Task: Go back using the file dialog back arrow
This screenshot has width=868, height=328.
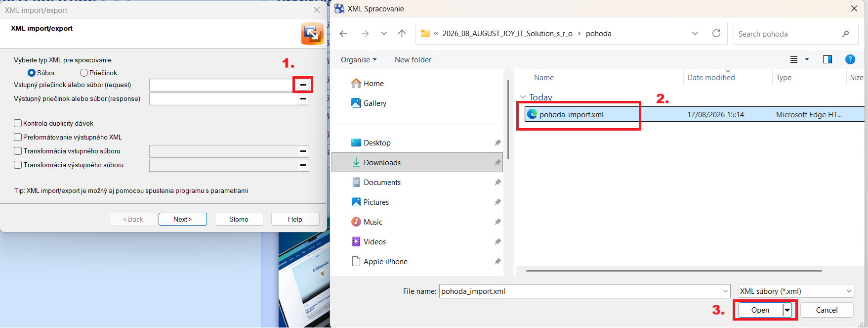Action: (343, 34)
